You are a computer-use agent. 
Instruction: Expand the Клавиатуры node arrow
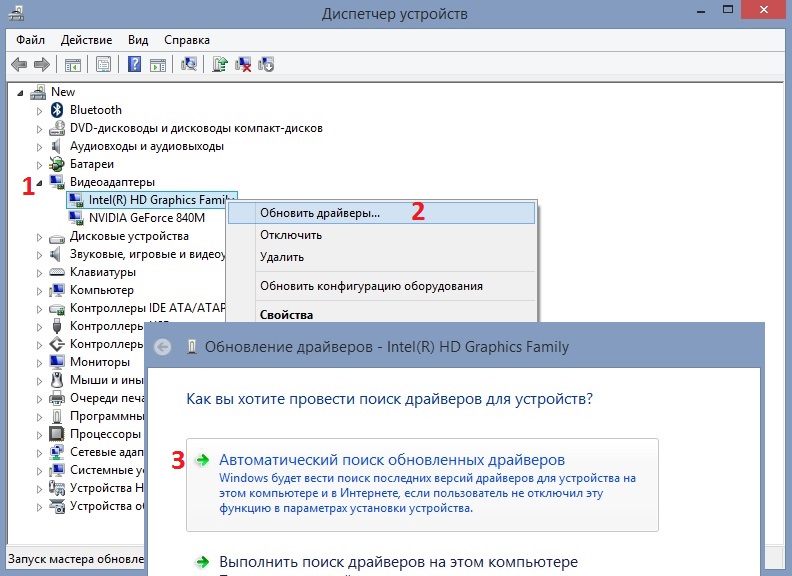click(x=39, y=273)
